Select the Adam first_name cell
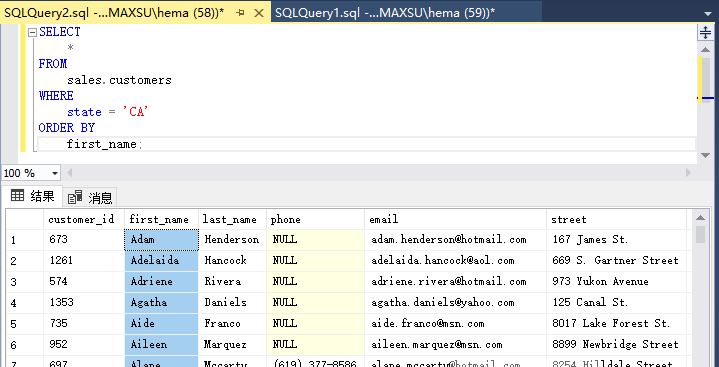719x367 pixels. pyautogui.click(x=161, y=239)
